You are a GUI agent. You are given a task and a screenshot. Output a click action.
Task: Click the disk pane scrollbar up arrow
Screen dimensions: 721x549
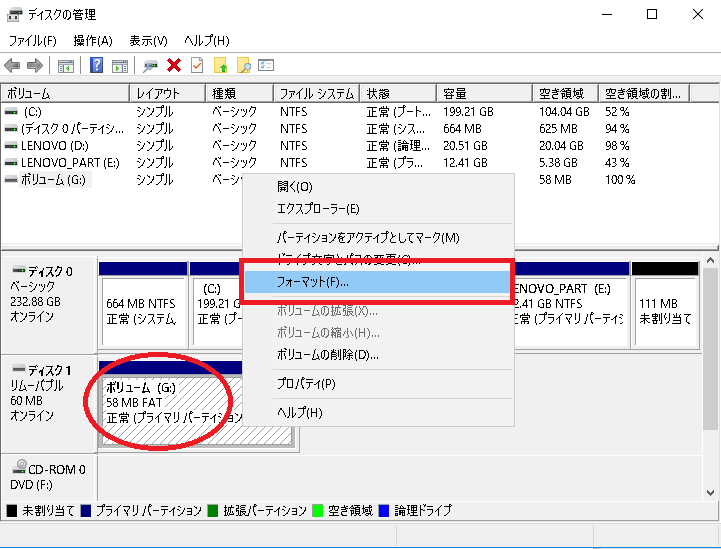(710, 261)
